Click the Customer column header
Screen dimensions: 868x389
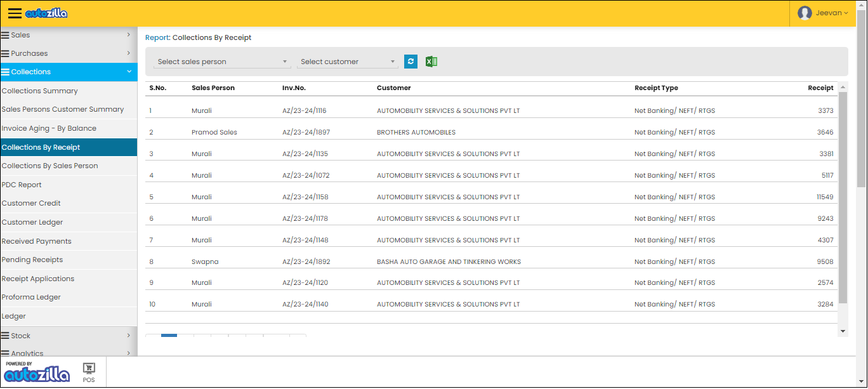(x=394, y=88)
